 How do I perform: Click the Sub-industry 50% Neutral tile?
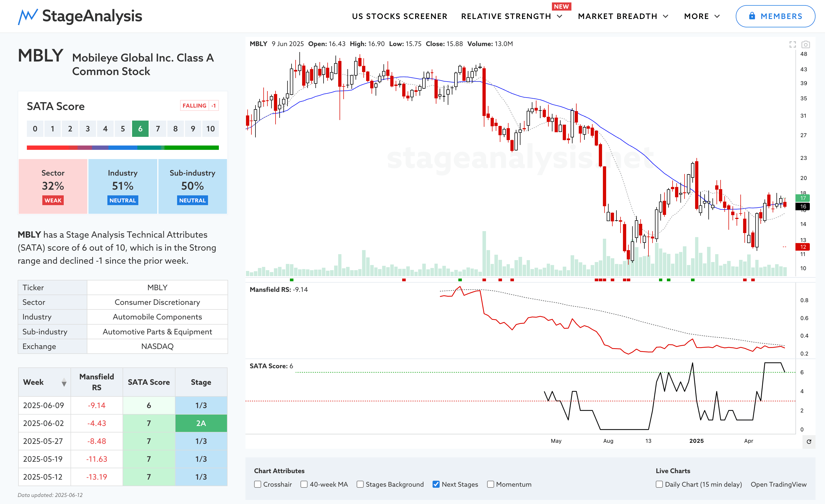pos(193,186)
